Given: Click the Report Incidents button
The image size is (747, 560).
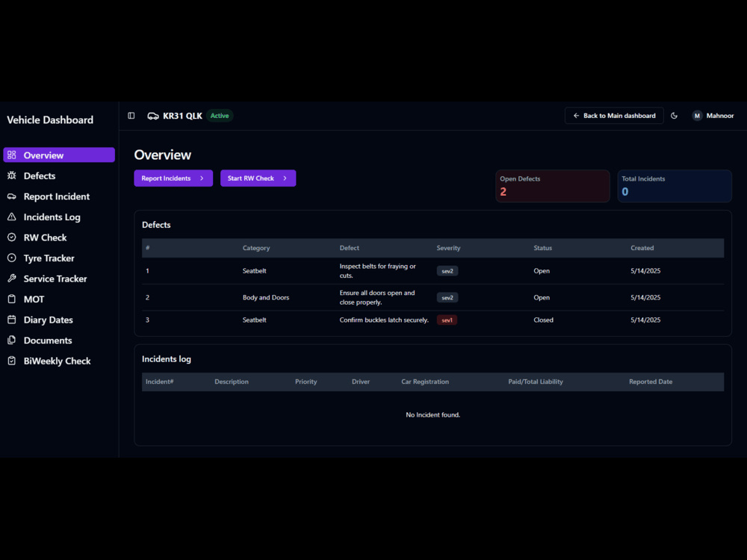Looking at the screenshot, I should [173, 178].
